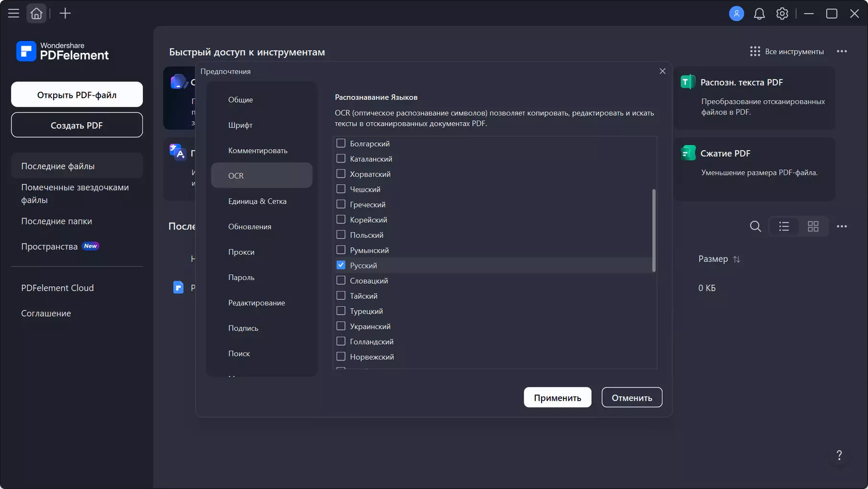This screenshot has width=868, height=489.
Task: Click the language list scrollbar
Action: point(654,231)
